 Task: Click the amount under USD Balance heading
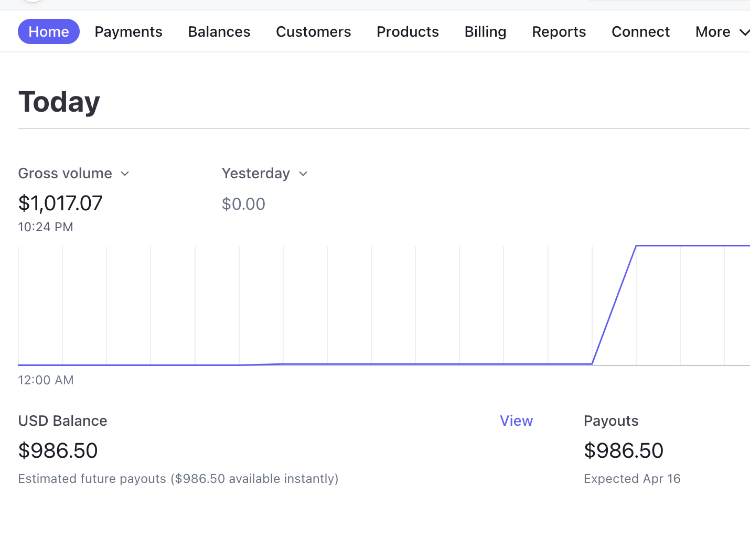[58, 451]
